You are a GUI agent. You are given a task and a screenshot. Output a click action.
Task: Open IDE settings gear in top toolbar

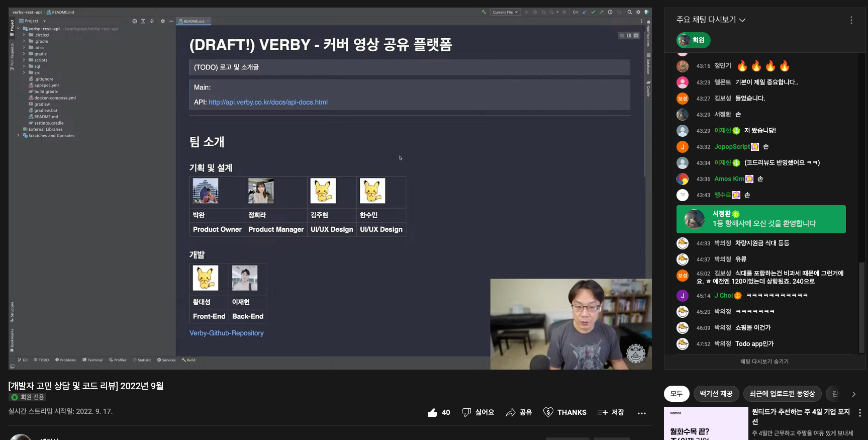click(x=638, y=12)
